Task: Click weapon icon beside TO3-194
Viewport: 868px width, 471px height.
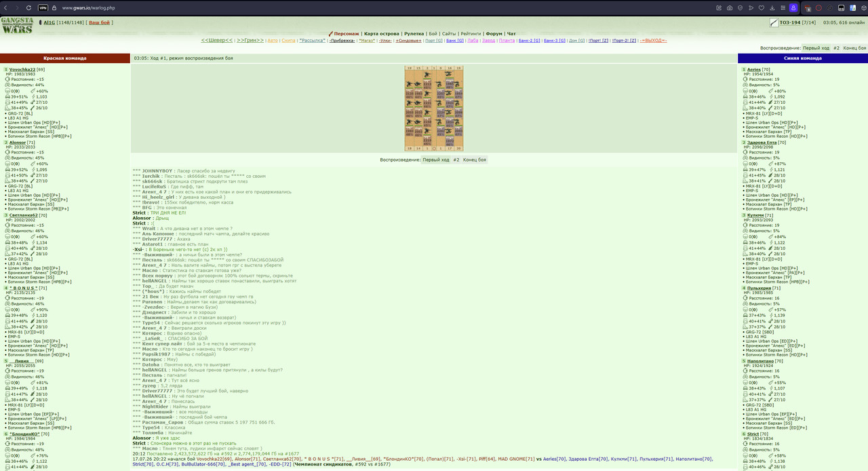Action: [774, 22]
